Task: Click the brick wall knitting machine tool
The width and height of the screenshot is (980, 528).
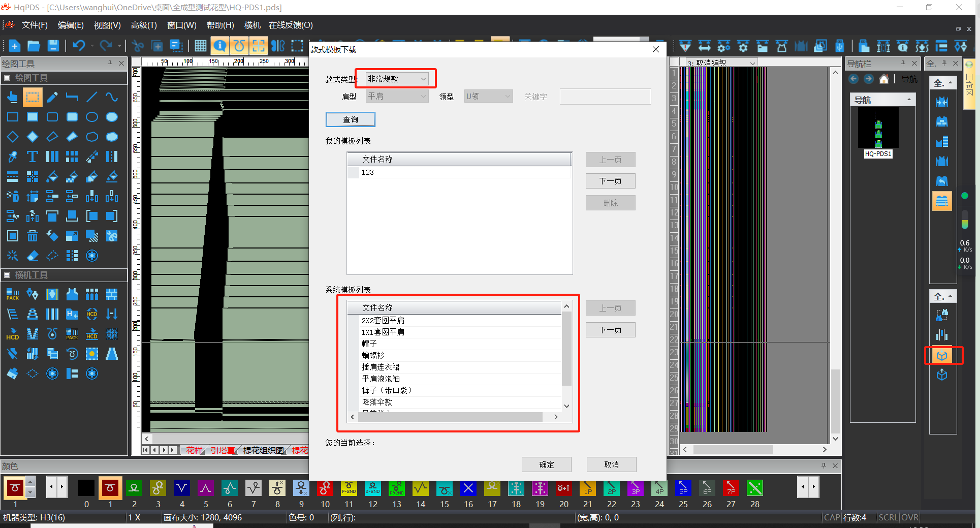Action: click(x=112, y=294)
